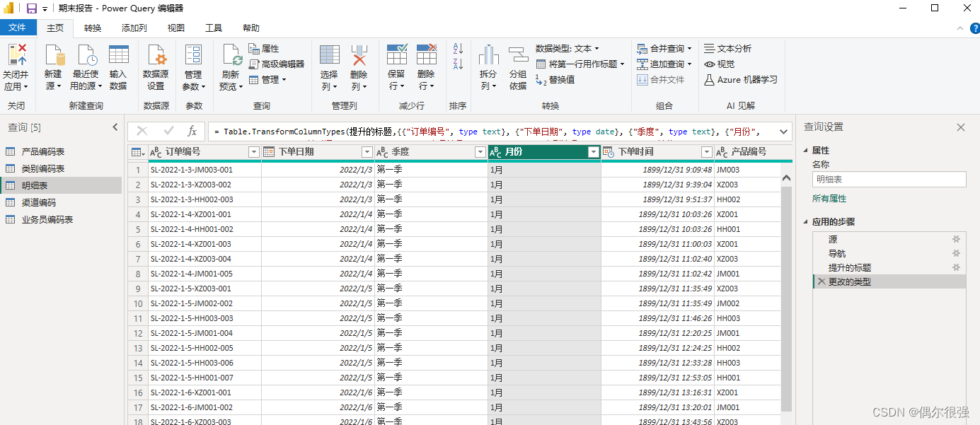Open Data Source Settings (数据源设置) icon
Image resolution: width=980 pixels, height=425 pixels.
click(x=156, y=55)
